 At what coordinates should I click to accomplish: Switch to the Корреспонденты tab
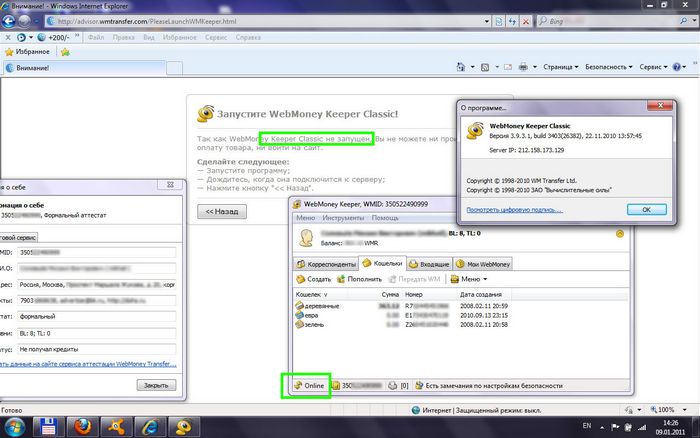(325, 263)
